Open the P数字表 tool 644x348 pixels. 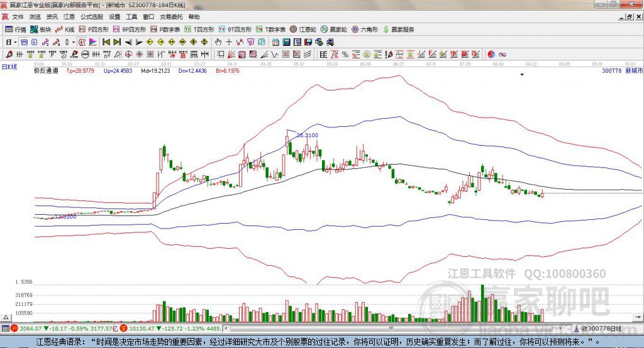[x=165, y=30]
